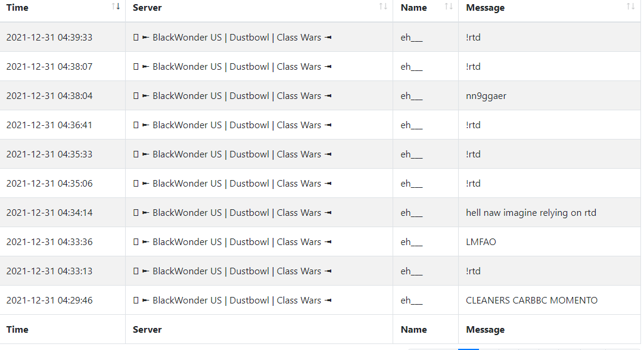Click the footer Message label
The image size is (644, 350).
485,330
